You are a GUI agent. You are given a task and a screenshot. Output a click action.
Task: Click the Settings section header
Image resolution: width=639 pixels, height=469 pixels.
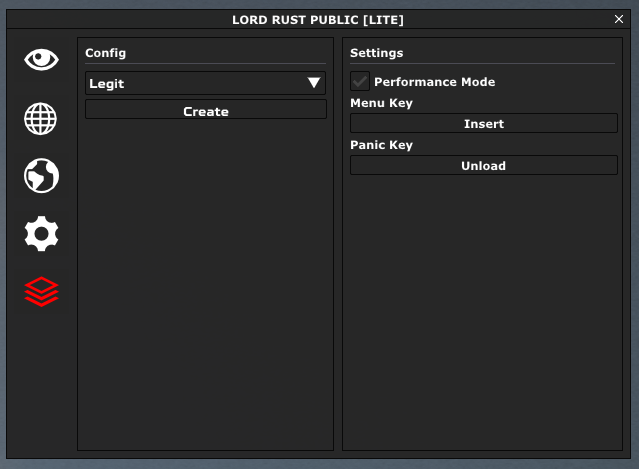tap(376, 53)
